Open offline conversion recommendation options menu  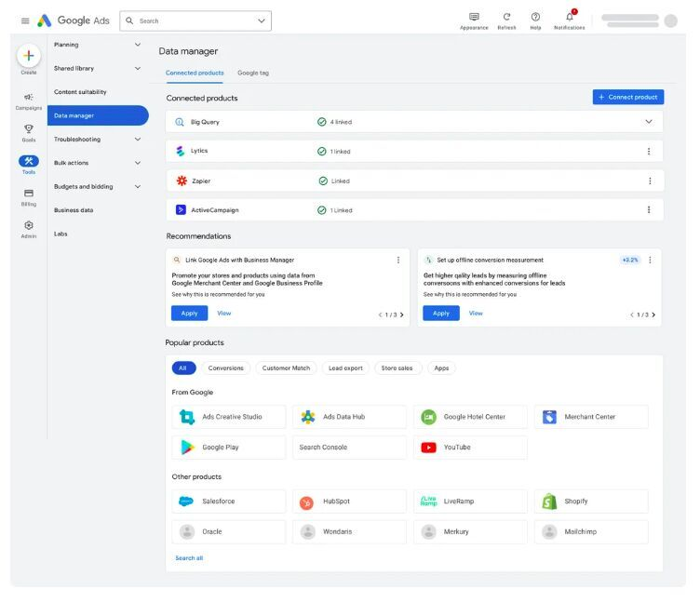[650, 260]
